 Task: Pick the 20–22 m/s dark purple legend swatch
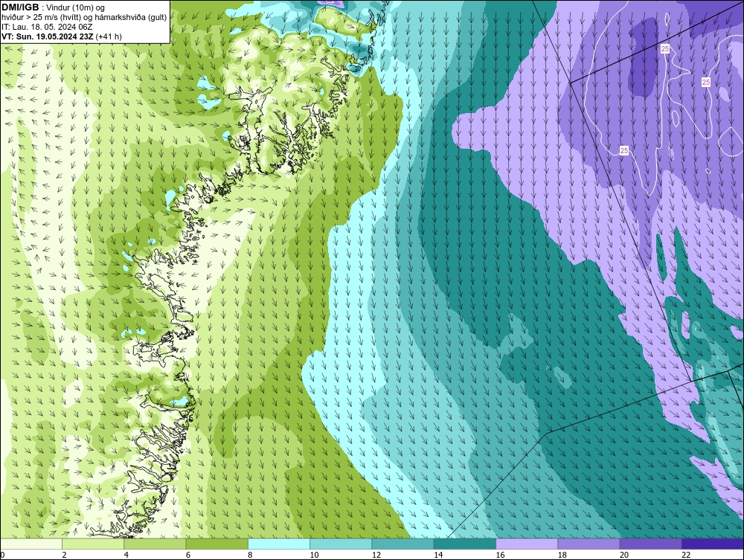click(650, 544)
